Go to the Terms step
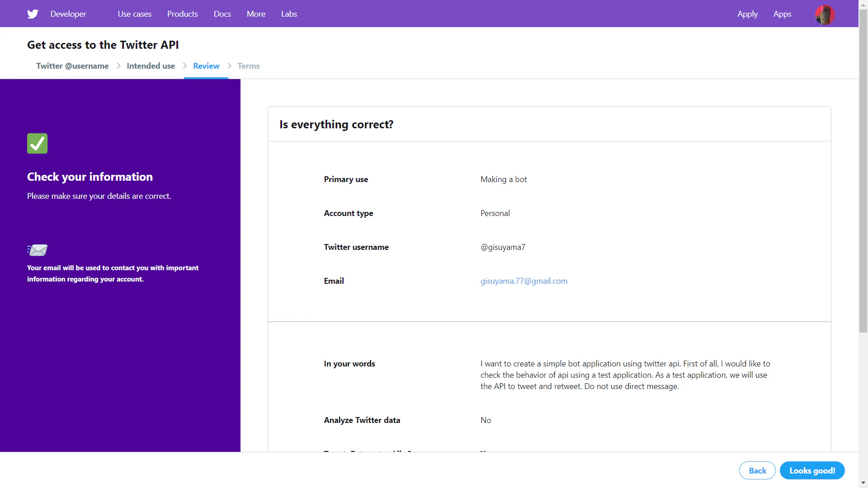Viewport: 868px width, 488px height. point(249,66)
